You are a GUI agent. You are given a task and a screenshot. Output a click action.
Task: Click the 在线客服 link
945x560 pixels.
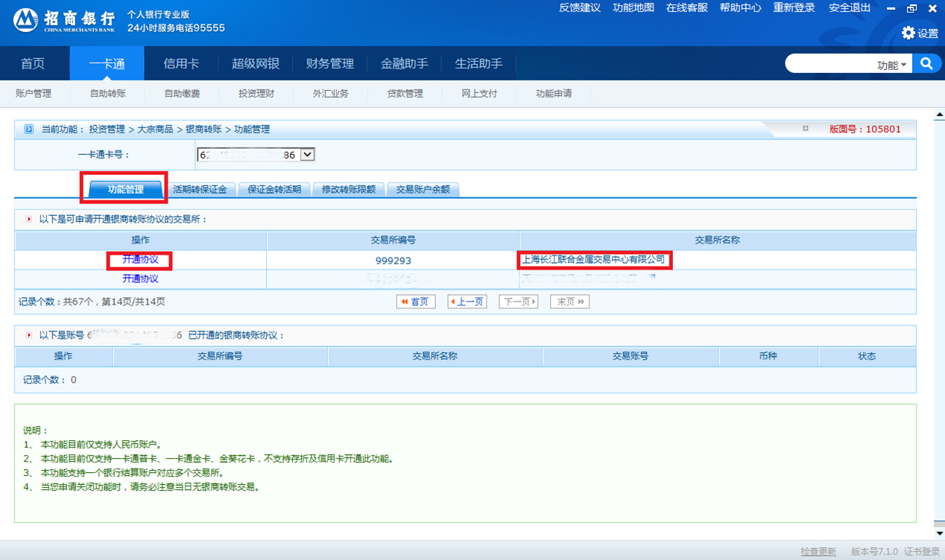[686, 7]
